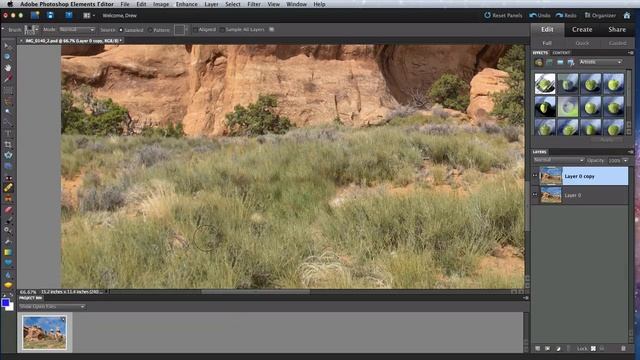Select the Move tool
Screen dimensions: 640x360
[8, 46]
